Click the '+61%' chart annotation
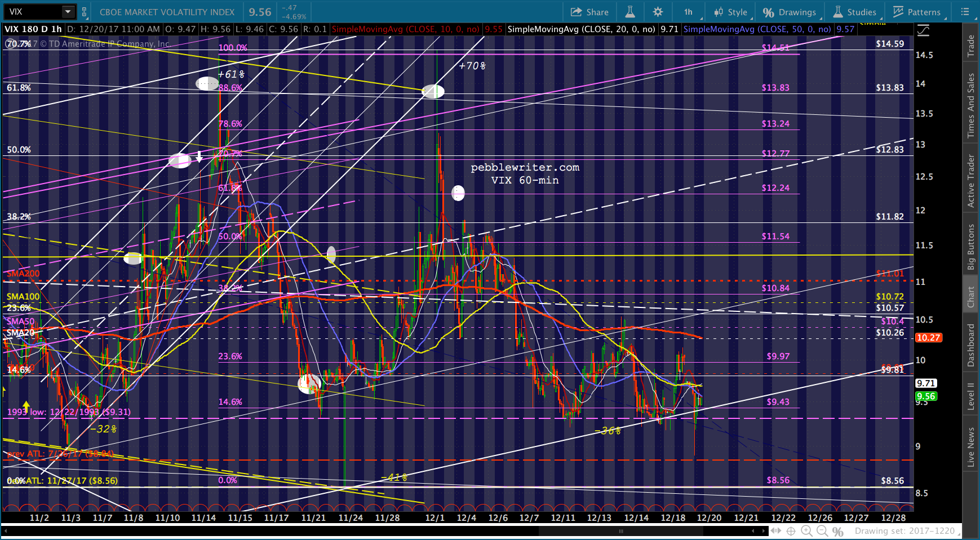The height and width of the screenshot is (540, 980). (232, 74)
